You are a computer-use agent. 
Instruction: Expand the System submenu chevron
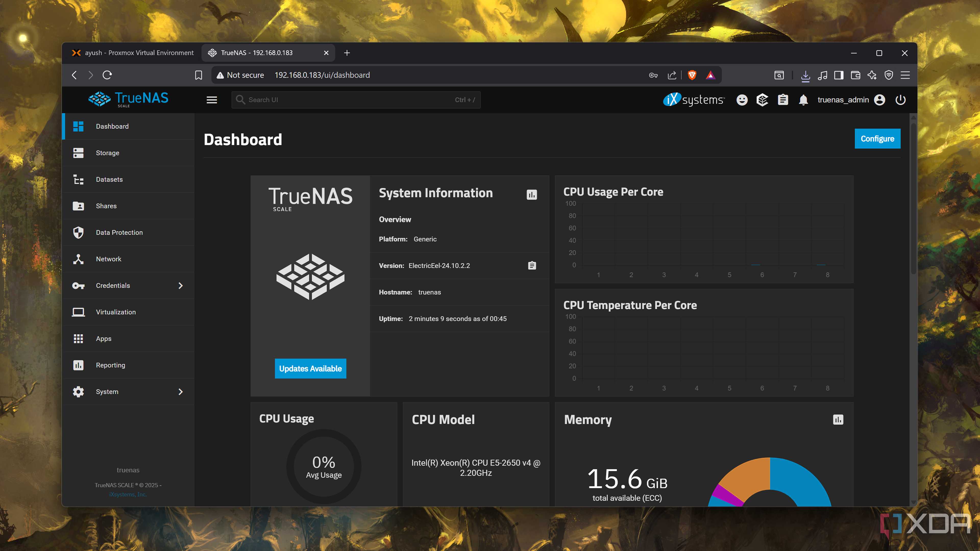(x=181, y=392)
